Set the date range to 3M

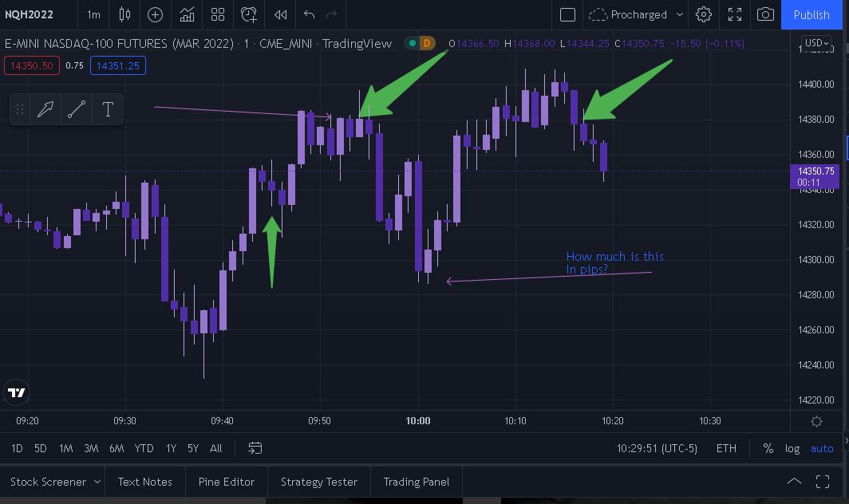tap(91, 448)
